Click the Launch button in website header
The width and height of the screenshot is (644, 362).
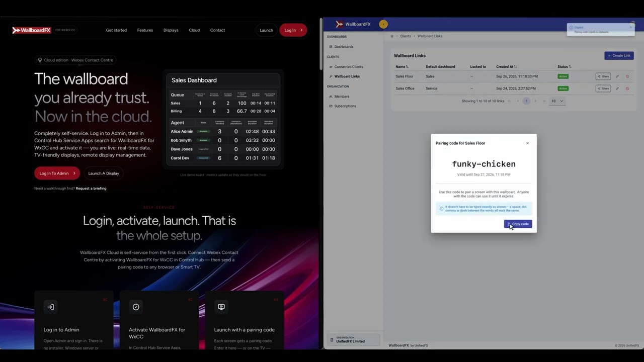coord(266,30)
